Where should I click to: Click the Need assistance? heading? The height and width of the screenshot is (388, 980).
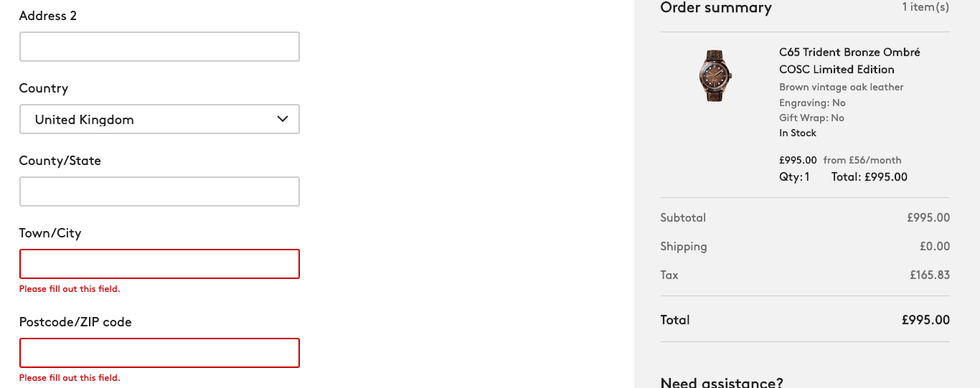click(x=722, y=382)
